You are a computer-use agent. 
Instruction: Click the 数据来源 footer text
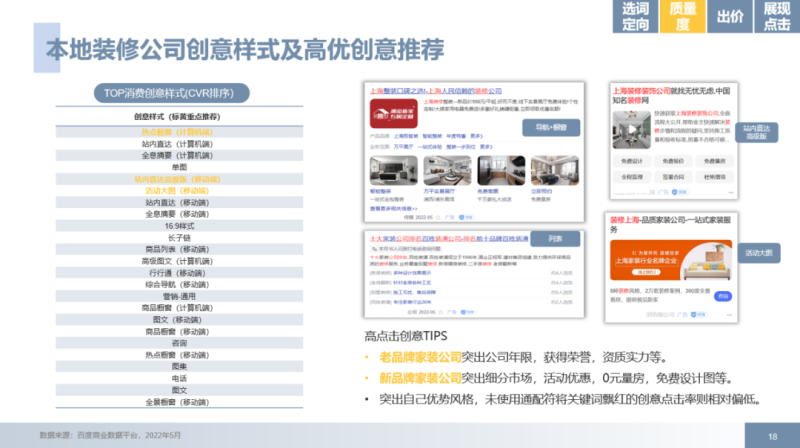[110, 435]
